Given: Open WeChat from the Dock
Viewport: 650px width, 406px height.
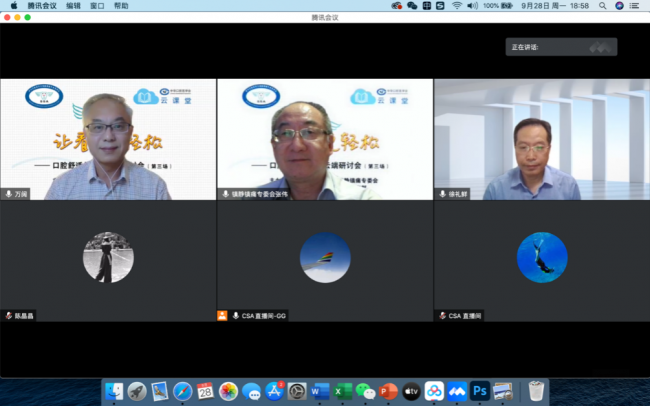Looking at the screenshot, I should click(366, 391).
